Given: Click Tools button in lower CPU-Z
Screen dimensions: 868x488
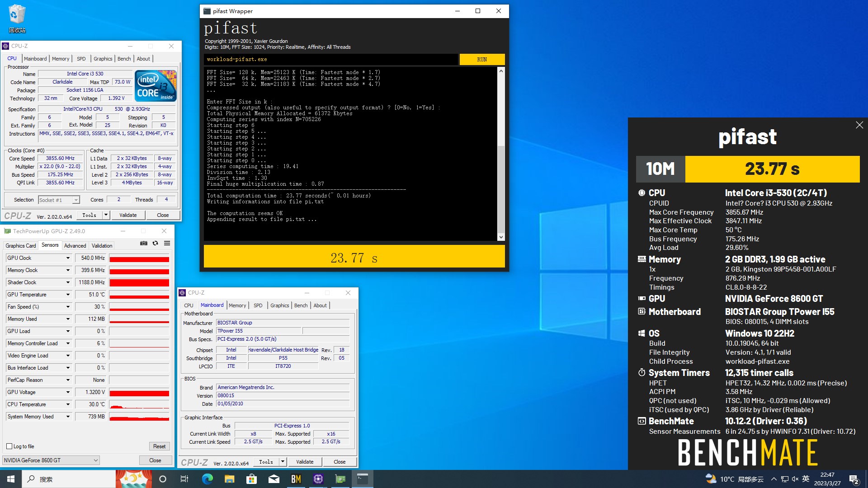Looking at the screenshot, I should coord(266,462).
